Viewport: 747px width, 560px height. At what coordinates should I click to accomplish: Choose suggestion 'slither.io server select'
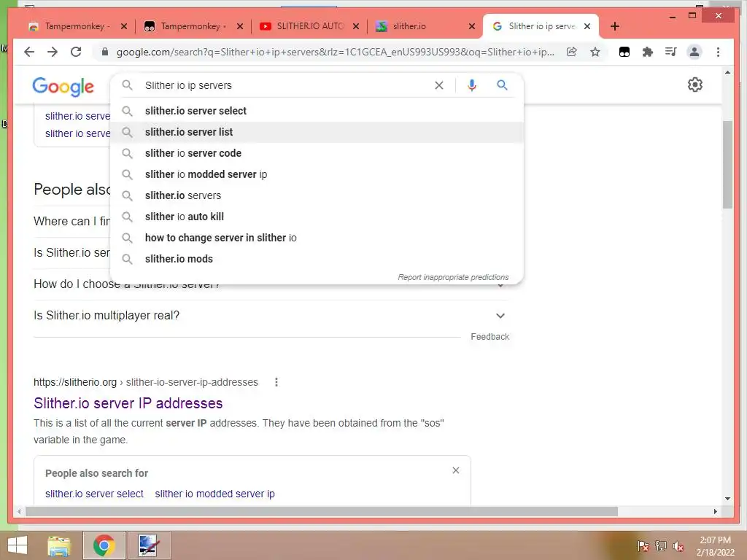[x=317, y=111]
